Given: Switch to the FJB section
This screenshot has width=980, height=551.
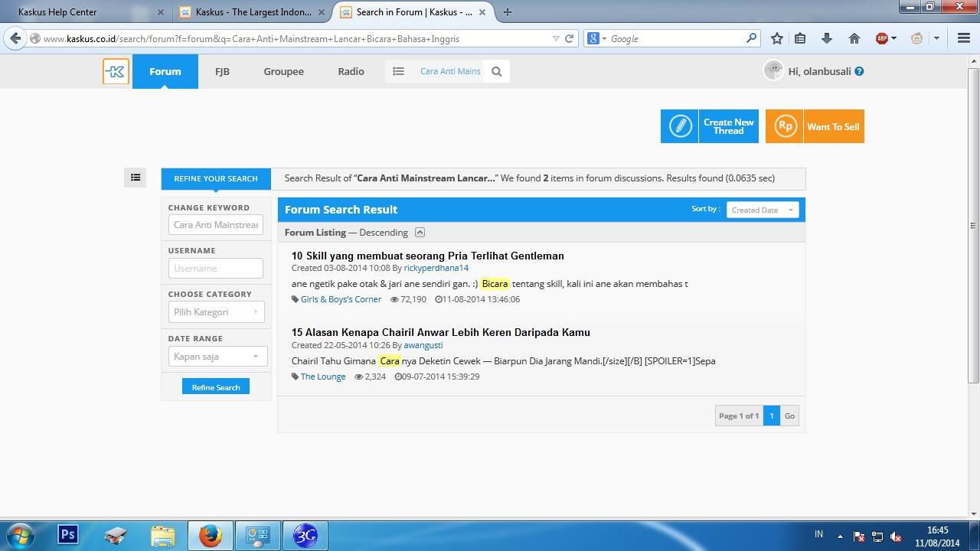Looking at the screenshot, I should pyautogui.click(x=222, y=71).
